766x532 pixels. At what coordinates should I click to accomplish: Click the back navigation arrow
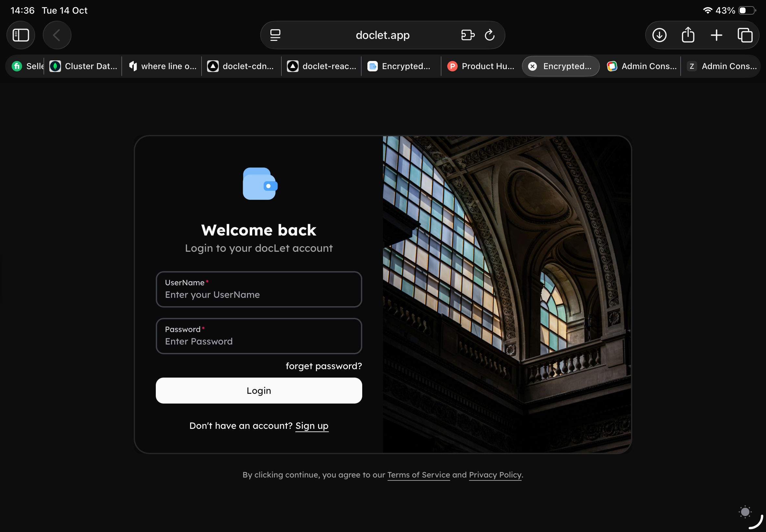[x=57, y=35]
